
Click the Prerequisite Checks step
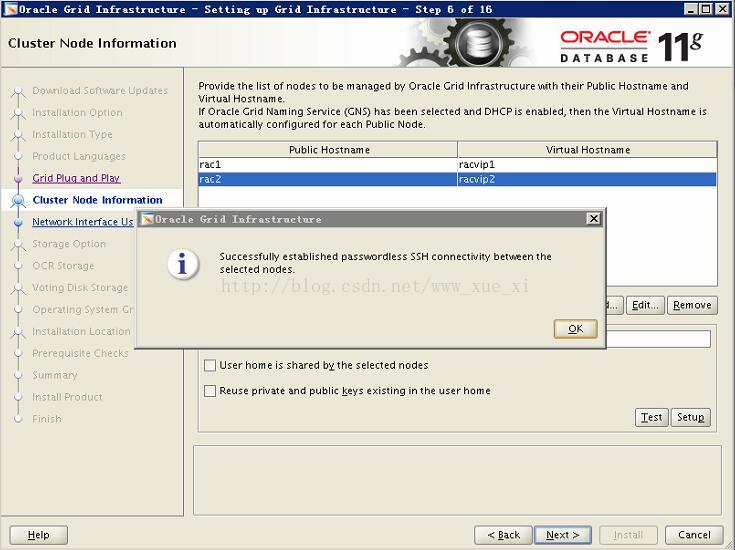pyautogui.click(x=80, y=353)
